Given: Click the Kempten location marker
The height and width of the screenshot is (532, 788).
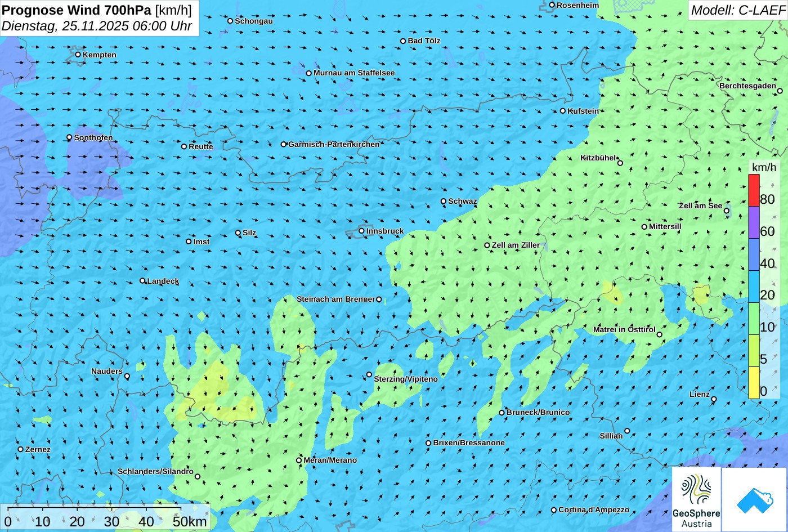Looking at the screenshot, I should point(78,55).
